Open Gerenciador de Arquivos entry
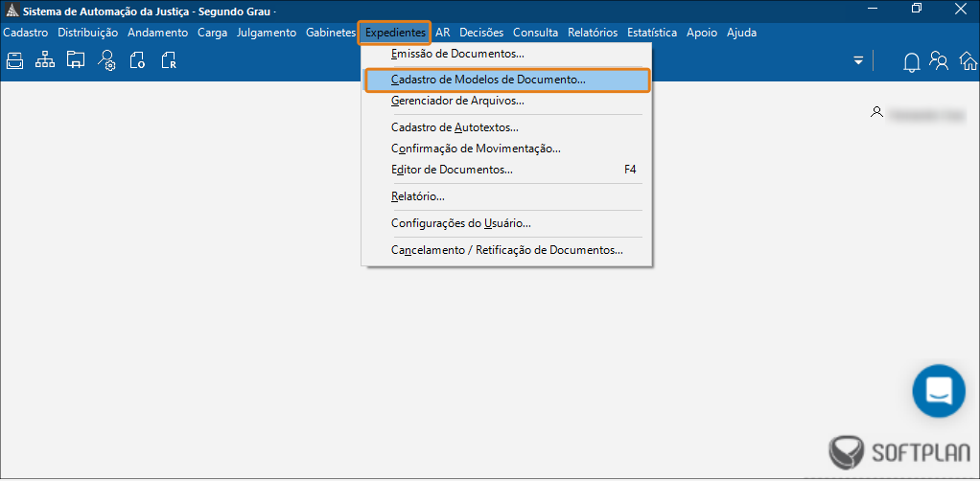The height and width of the screenshot is (481, 980). (x=507, y=100)
